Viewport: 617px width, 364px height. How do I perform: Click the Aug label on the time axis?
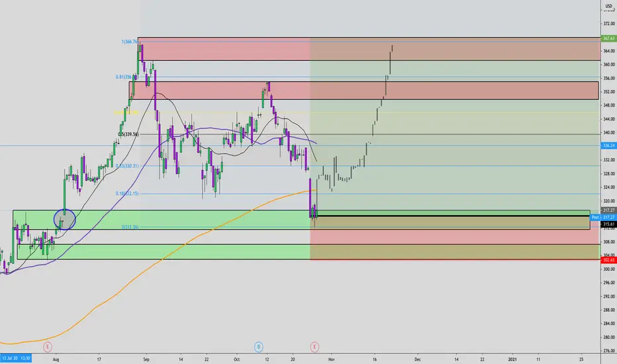[x=56, y=359]
